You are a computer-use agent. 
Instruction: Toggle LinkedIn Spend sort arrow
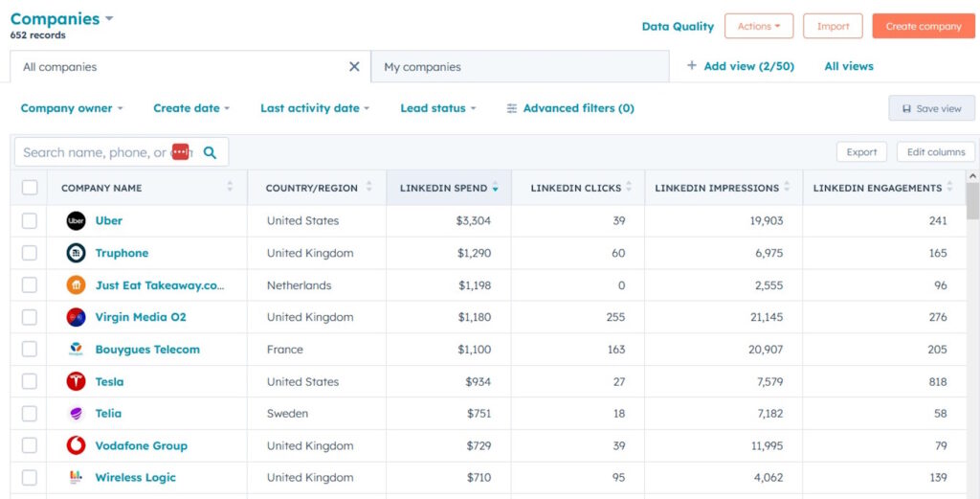click(x=495, y=188)
